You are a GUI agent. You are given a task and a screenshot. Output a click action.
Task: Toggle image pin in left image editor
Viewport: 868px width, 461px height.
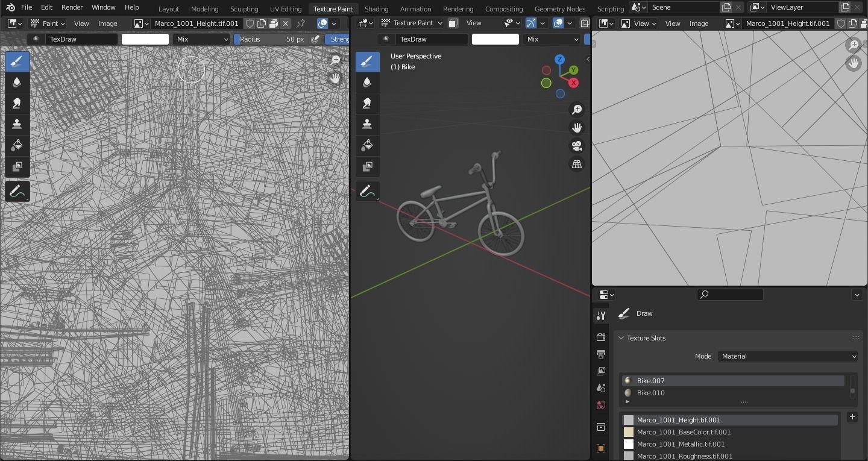[x=301, y=24]
